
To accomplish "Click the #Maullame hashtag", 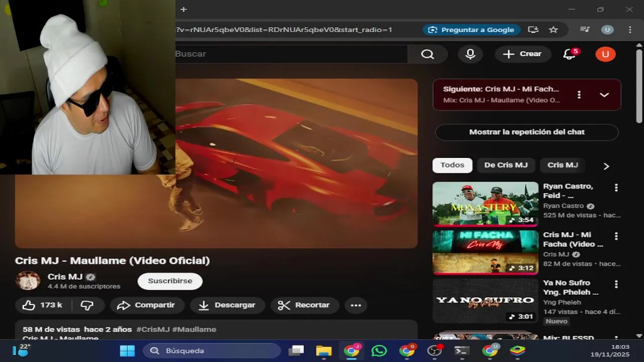I will click(194, 329).
